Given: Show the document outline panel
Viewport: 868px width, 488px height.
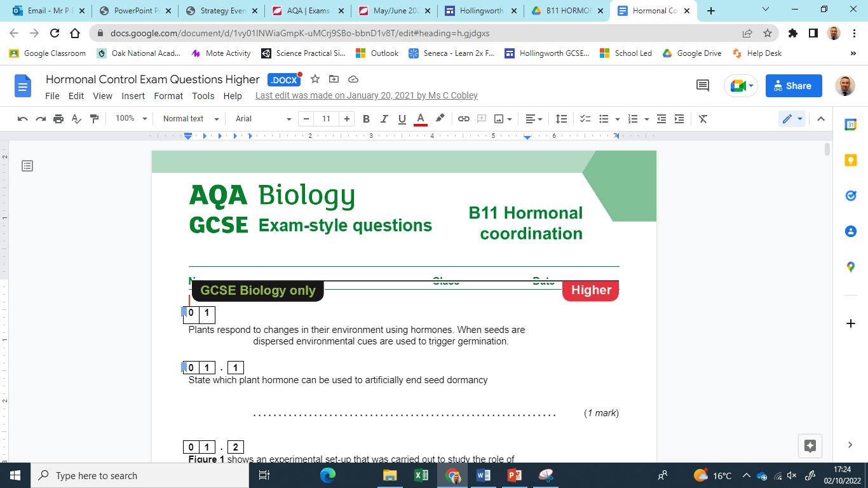Looking at the screenshot, I should click(x=27, y=166).
